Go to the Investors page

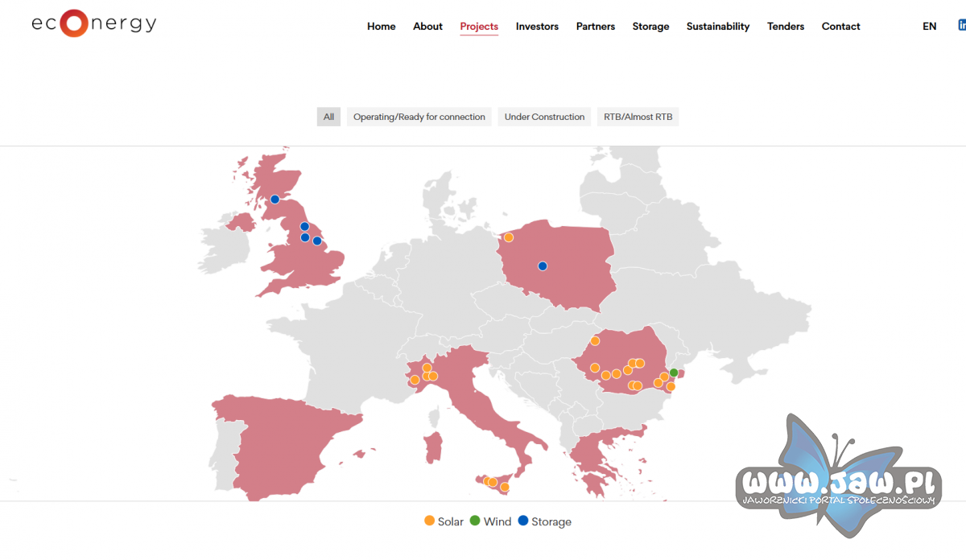pos(537,27)
